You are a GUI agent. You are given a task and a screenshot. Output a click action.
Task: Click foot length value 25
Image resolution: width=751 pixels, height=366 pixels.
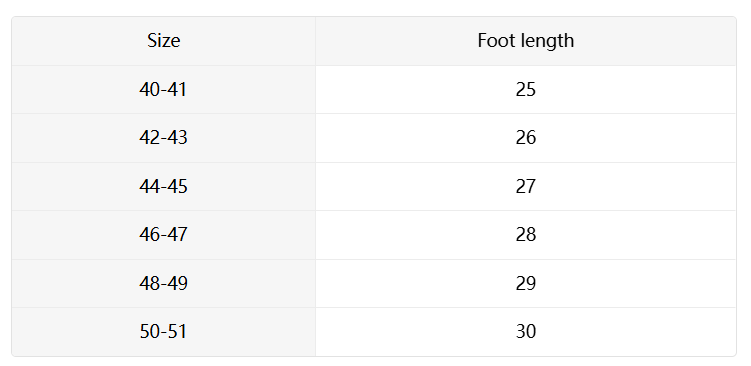click(x=525, y=90)
